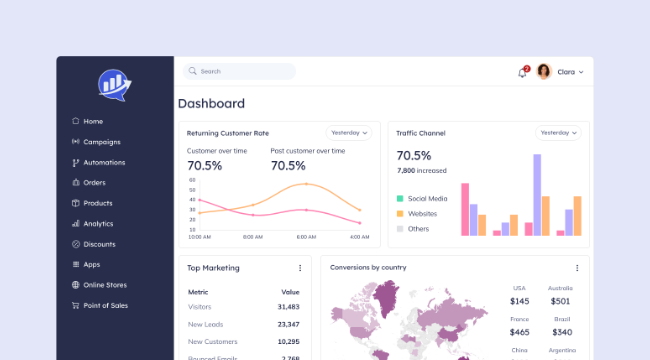Screen dimensions: 650x360
Task: Click the Websites orange legend swatch
Action: 400,214
